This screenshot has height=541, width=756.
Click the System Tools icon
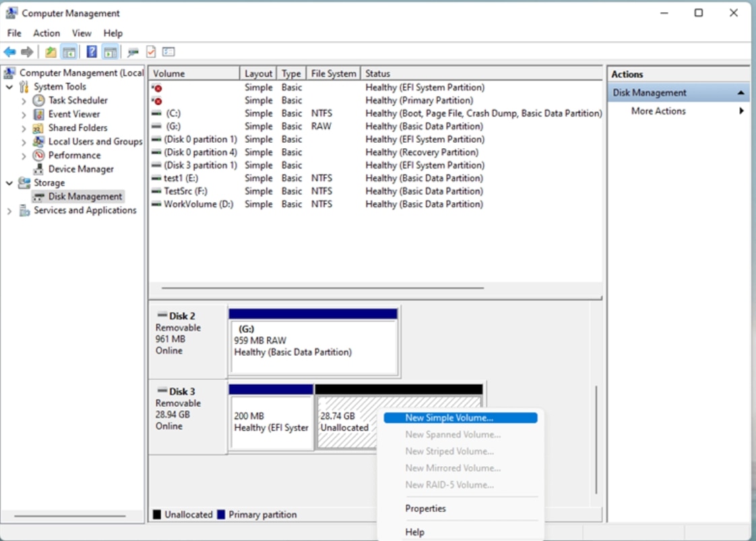coord(24,87)
